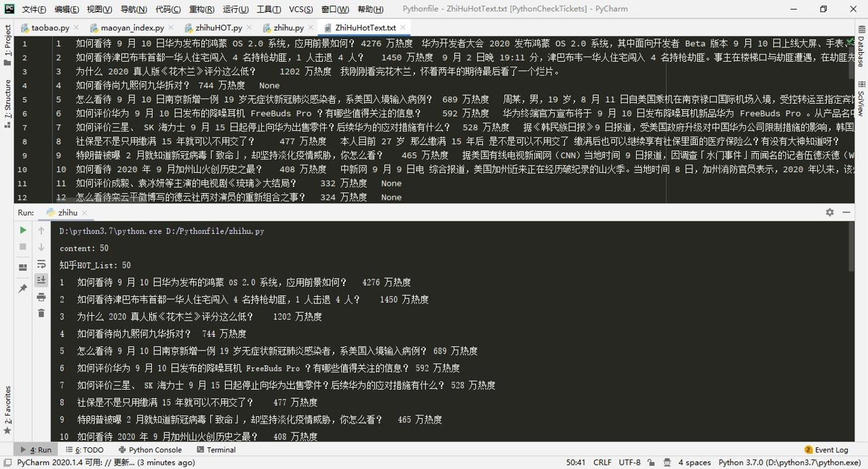Click the Down the stack trace arrow
The width and height of the screenshot is (868, 469).
click(41, 247)
